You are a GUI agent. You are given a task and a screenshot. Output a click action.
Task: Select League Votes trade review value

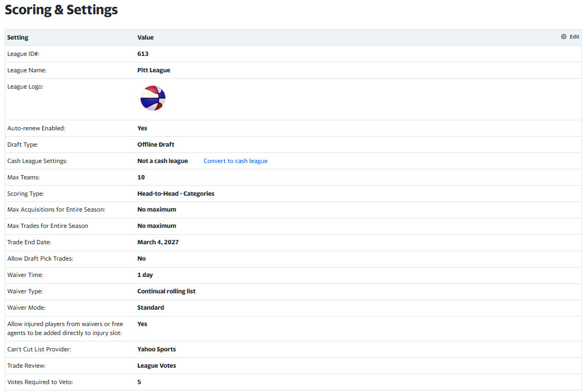click(157, 366)
